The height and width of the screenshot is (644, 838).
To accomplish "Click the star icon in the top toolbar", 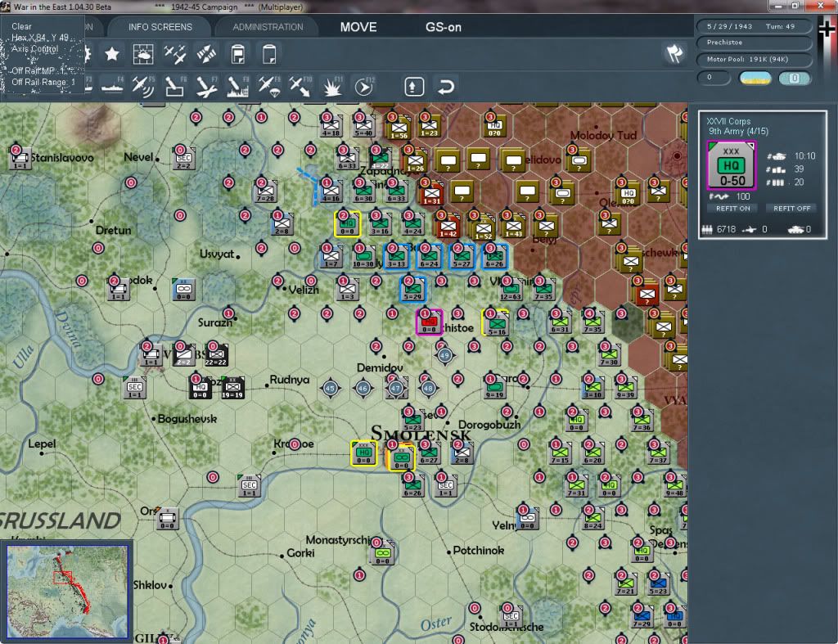I will [111, 54].
